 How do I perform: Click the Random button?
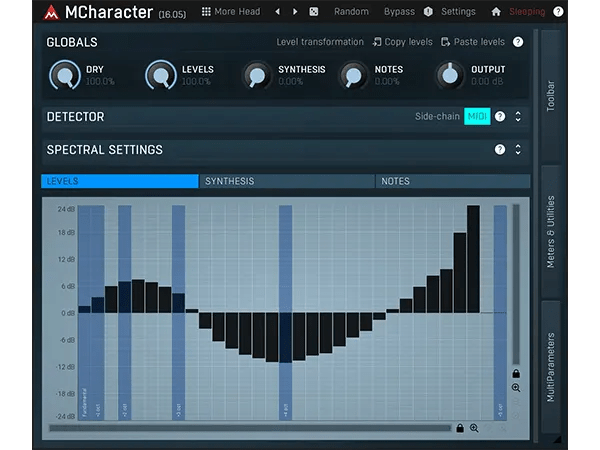(x=351, y=11)
